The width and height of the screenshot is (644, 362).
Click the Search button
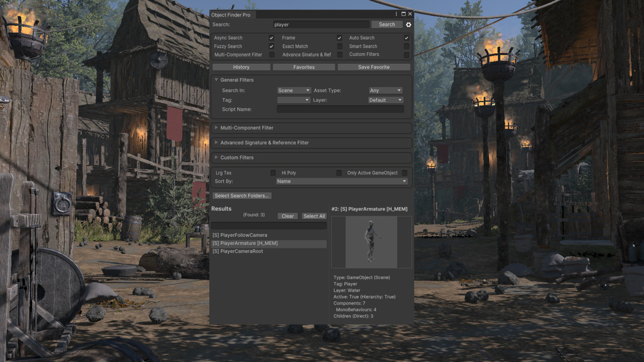pyautogui.click(x=386, y=24)
